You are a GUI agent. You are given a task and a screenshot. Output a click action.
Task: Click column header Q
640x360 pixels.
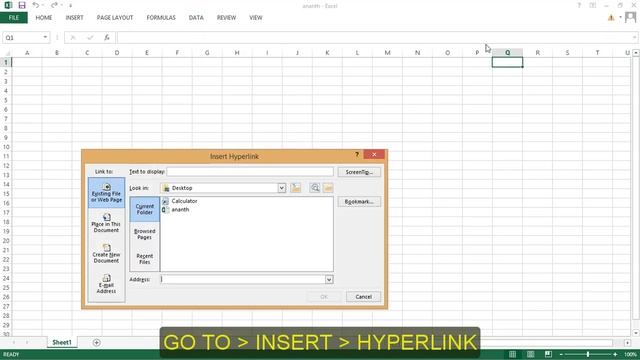[507, 53]
